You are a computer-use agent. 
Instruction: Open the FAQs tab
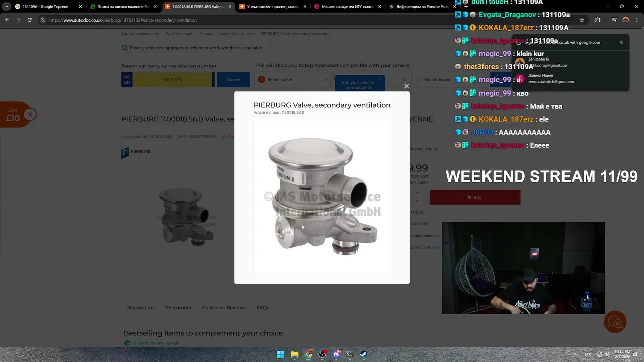263,307
